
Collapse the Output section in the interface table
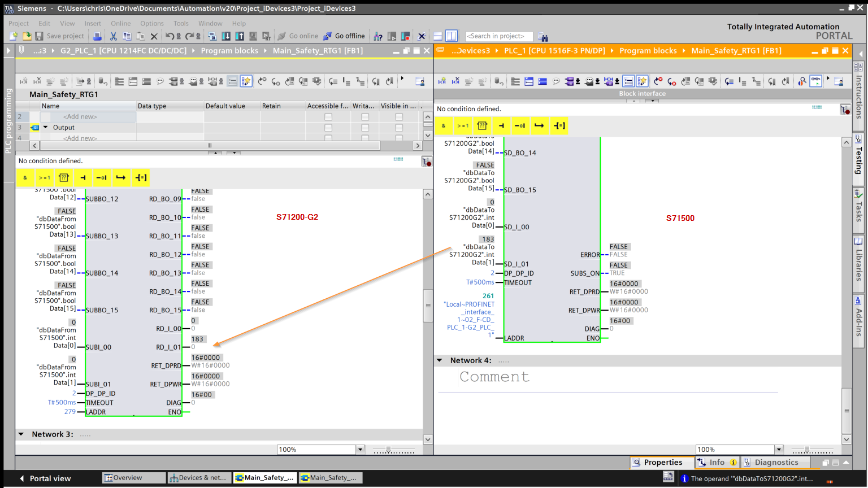[x=46, y=127]
